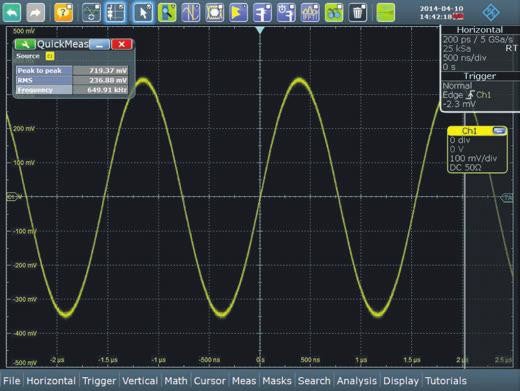The width and height of the screenshot is (520, 391).
Task: Click the yellow C1 source indicator
Action: pyautogui.click(x=50, y=56)
